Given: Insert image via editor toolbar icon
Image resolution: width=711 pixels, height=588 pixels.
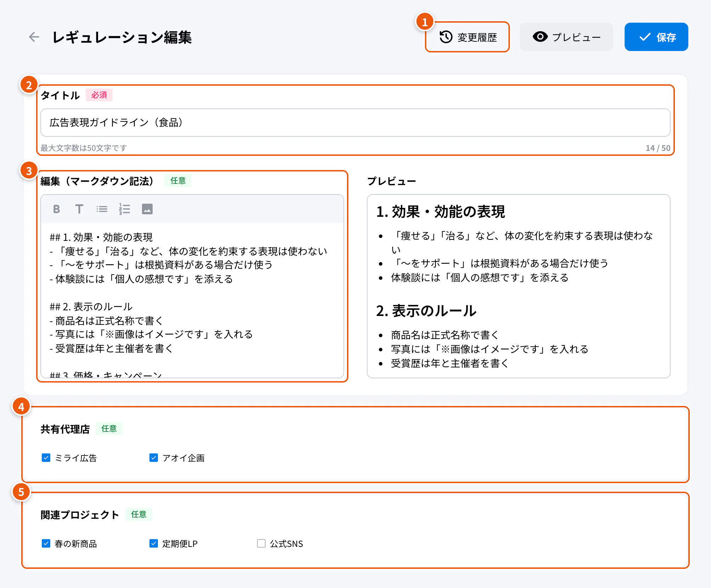Looking at the screenshot, I should (147, 209).
